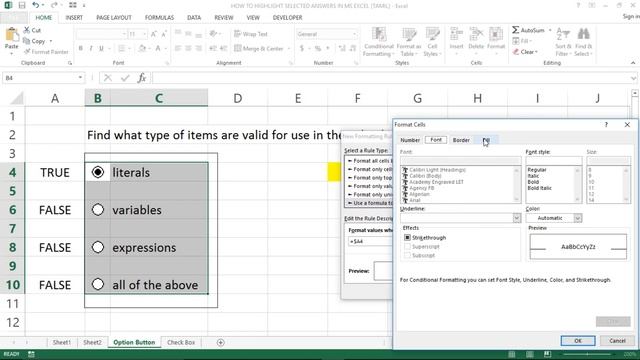Click cell A4 containing TRUE

coord(55,172)
